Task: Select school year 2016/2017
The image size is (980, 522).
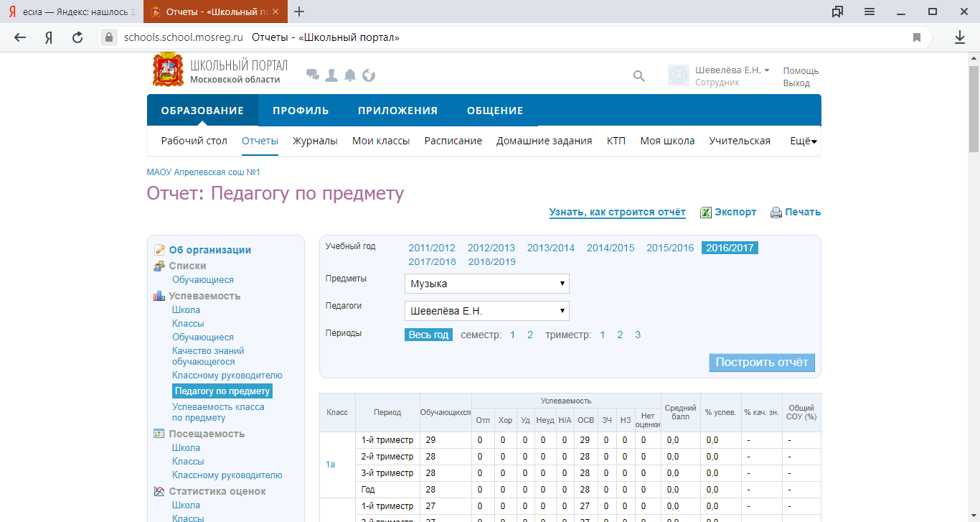Action: [730, 248]
